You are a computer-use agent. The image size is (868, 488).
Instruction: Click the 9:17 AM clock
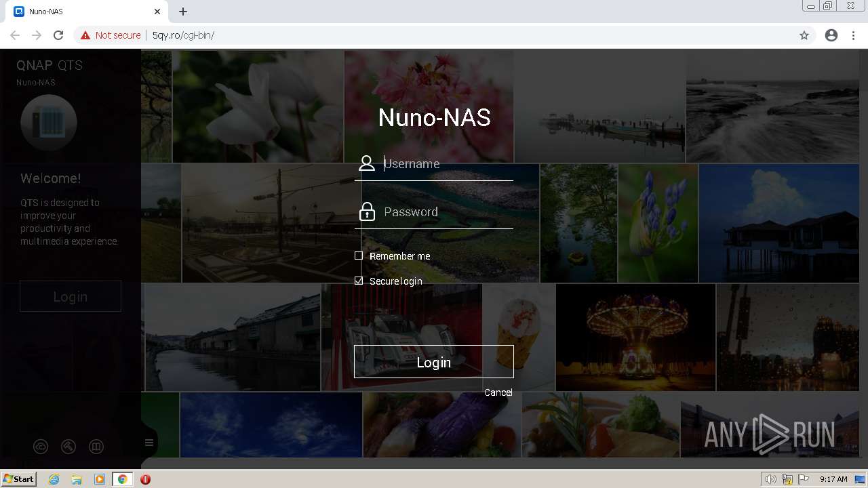pyautogui.click(x=833, y=479)
